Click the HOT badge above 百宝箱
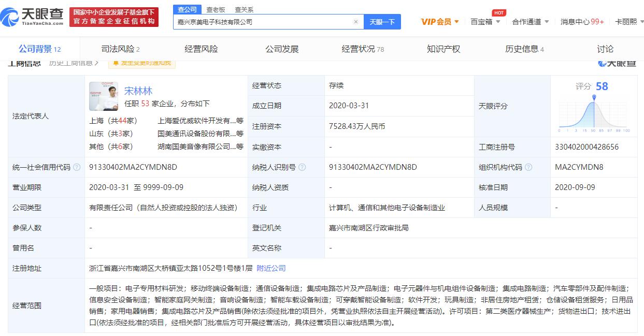This screenshot has width=644, height=336. click(499, 12)
